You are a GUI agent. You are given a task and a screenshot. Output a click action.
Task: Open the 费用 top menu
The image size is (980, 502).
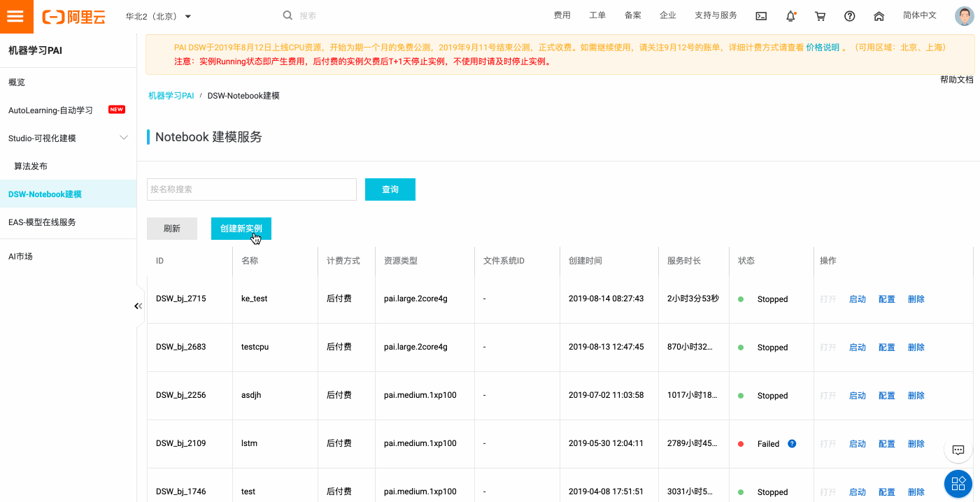point(562,15)
